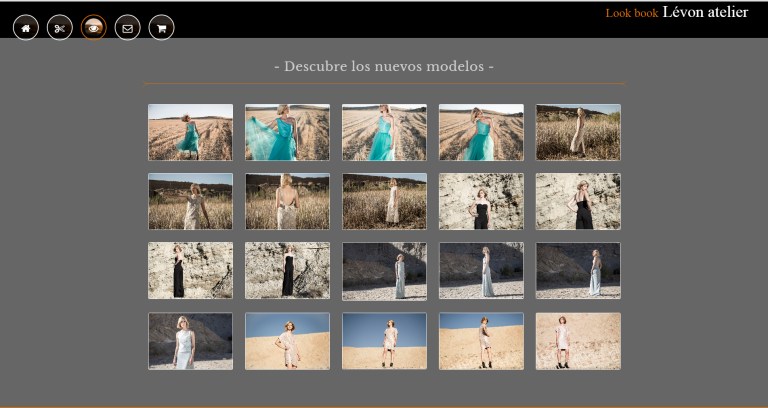Open bottom-row first thumbnail, blonde model close-up

click(x=190, y=341)
